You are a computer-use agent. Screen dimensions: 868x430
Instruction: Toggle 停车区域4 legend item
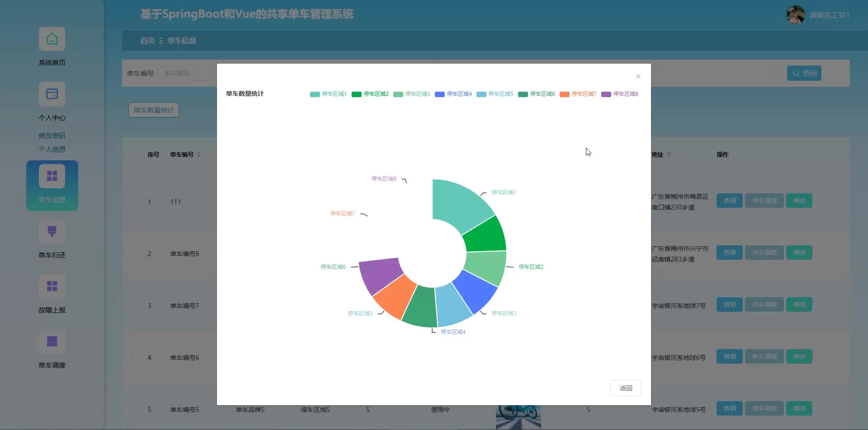[453, 94]
